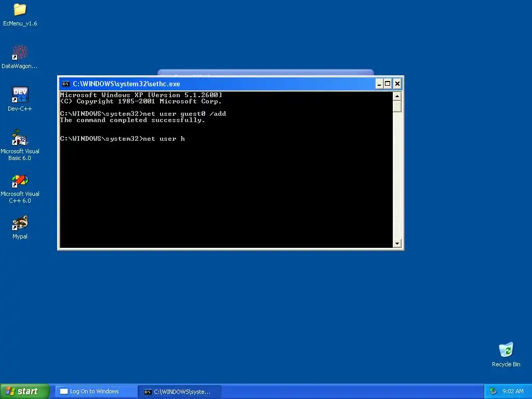Click the 'Microsoft Windows XP [Version 5.1.2600]' line
532x399 pixels.
tap(141, 95)
